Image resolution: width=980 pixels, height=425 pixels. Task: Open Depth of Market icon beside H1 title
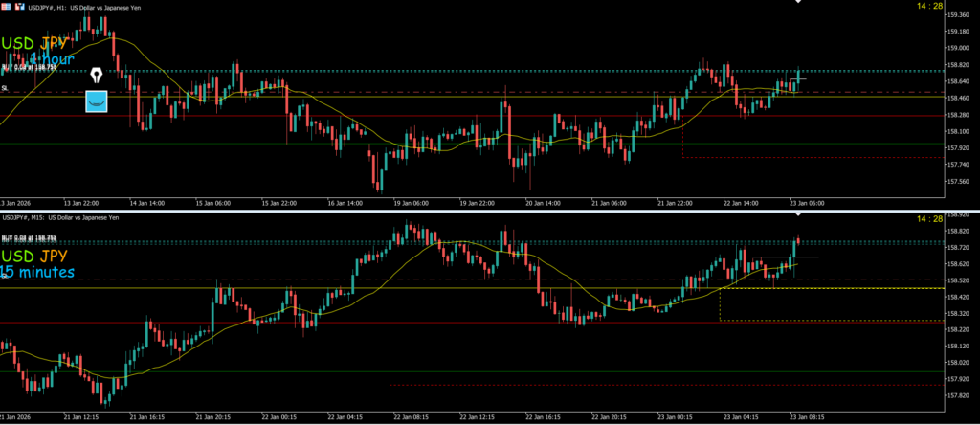(19, 6)
